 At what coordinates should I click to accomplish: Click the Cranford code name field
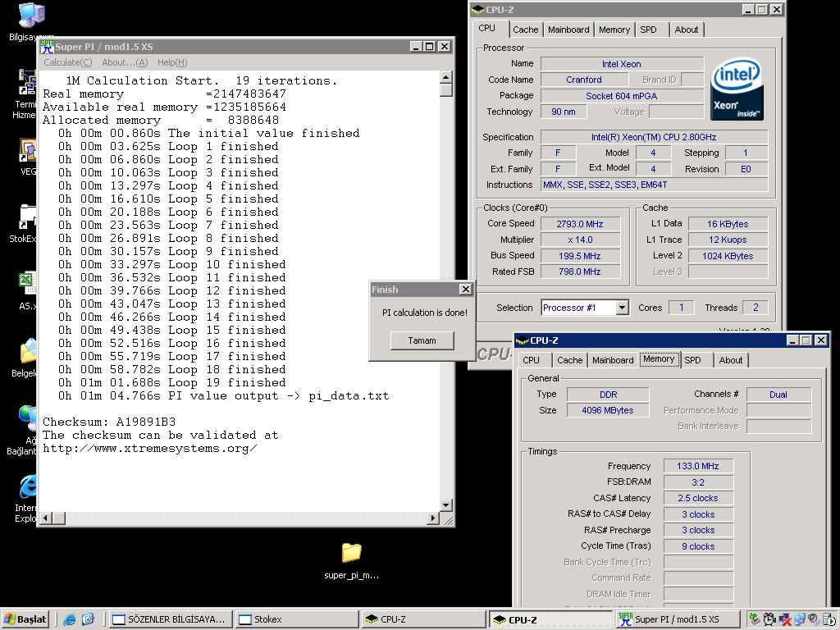click(x=584, y=80)
